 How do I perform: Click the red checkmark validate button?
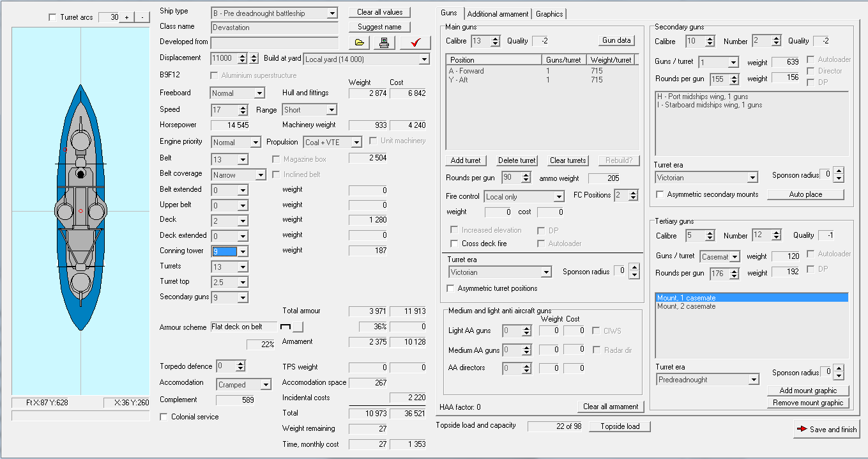(415, 43)
